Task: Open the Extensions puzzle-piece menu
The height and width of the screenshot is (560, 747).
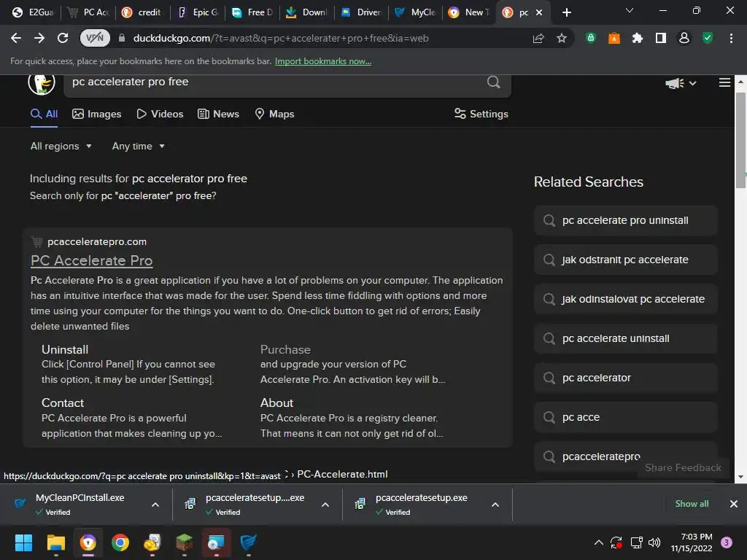Action: [x=638, y=38]
